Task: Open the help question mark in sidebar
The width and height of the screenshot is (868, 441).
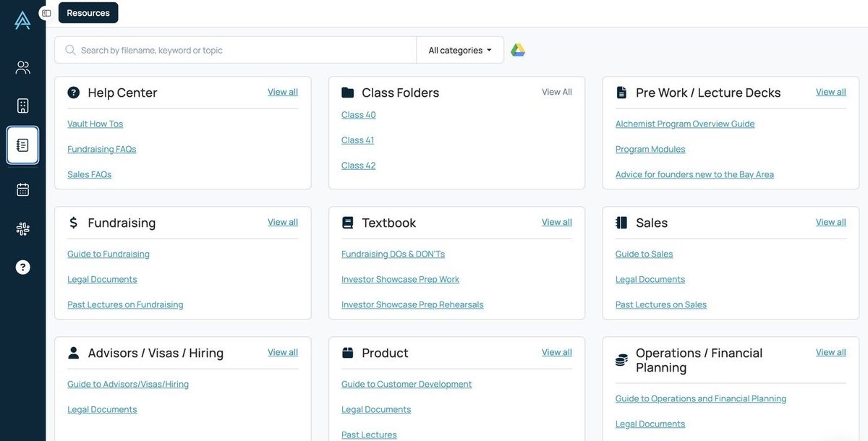Action: pos(22,267)
